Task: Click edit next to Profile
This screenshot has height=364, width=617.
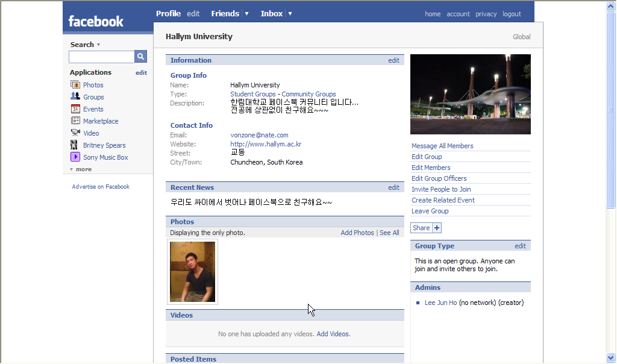Action: click(193, 13)
